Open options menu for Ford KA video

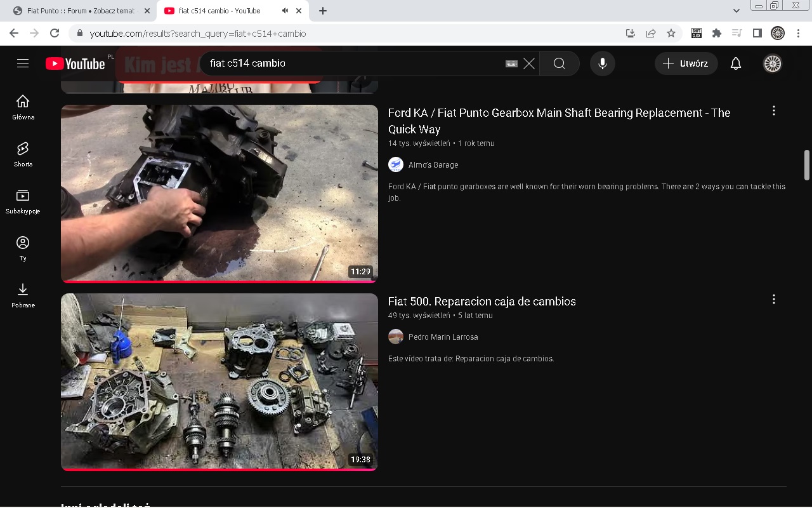(x=773, y=111)
